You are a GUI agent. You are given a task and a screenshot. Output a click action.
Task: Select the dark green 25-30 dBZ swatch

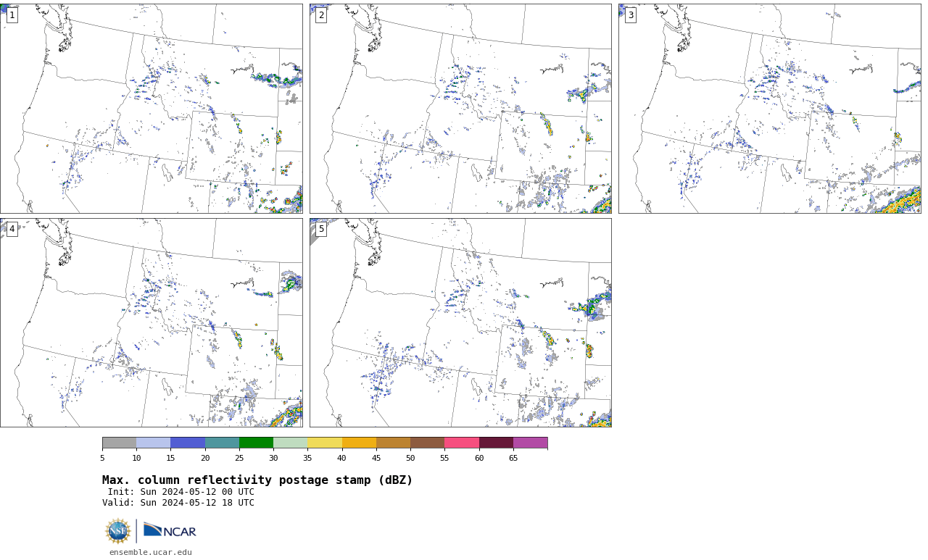(256, 443)
